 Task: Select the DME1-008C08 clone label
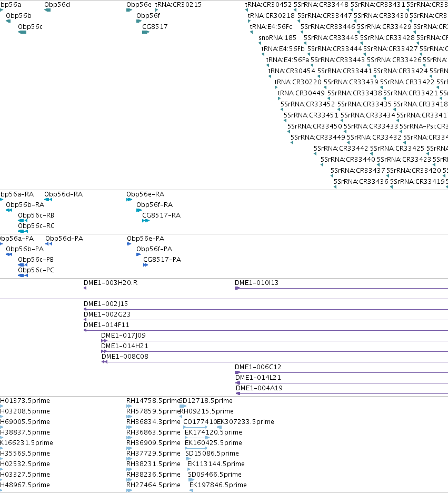pos(125,357)
